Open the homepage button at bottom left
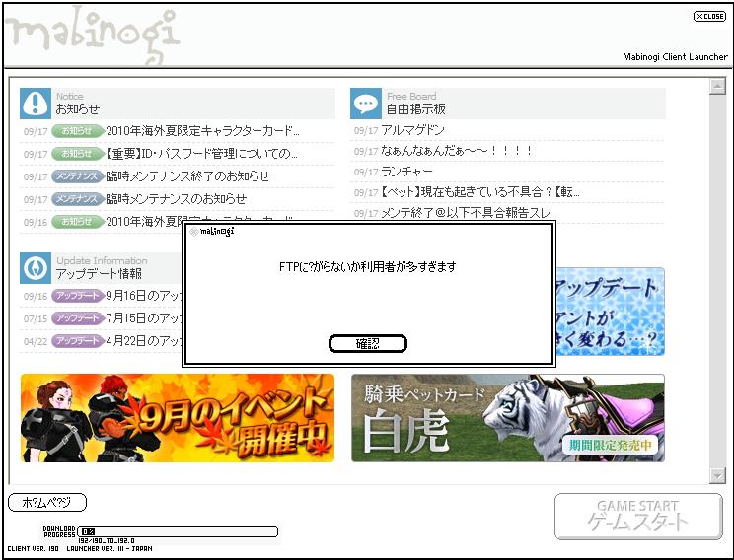The image size is (734, 560). point(47,503)
